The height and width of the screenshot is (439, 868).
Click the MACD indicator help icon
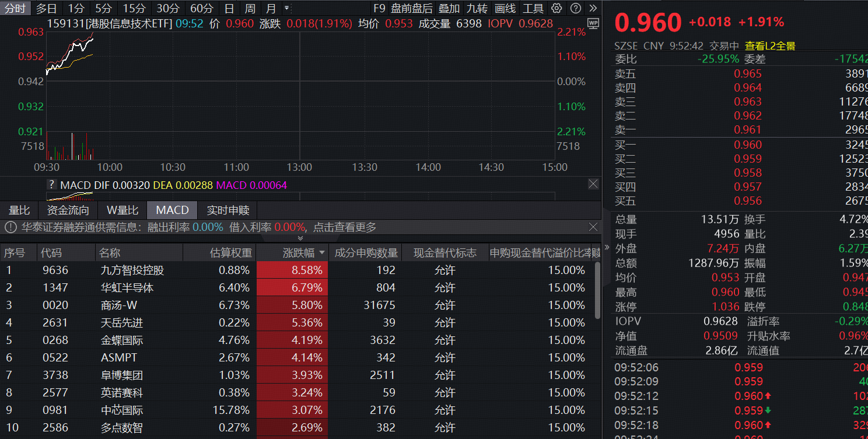pos(52,185)
